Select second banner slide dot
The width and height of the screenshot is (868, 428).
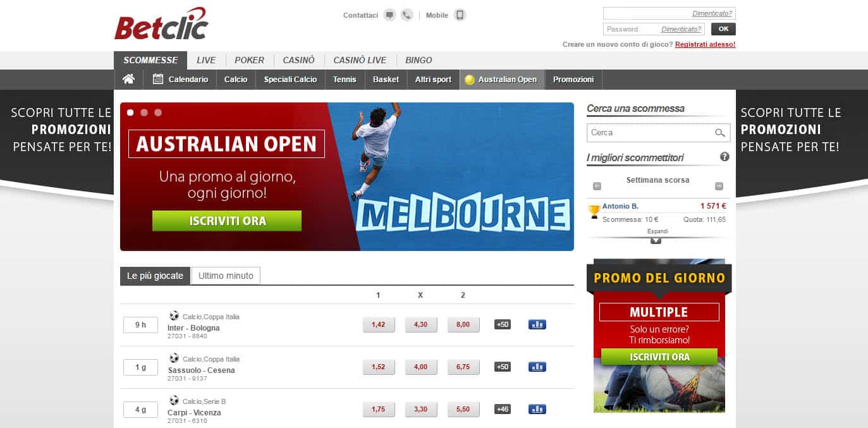(x=144, y=113)
